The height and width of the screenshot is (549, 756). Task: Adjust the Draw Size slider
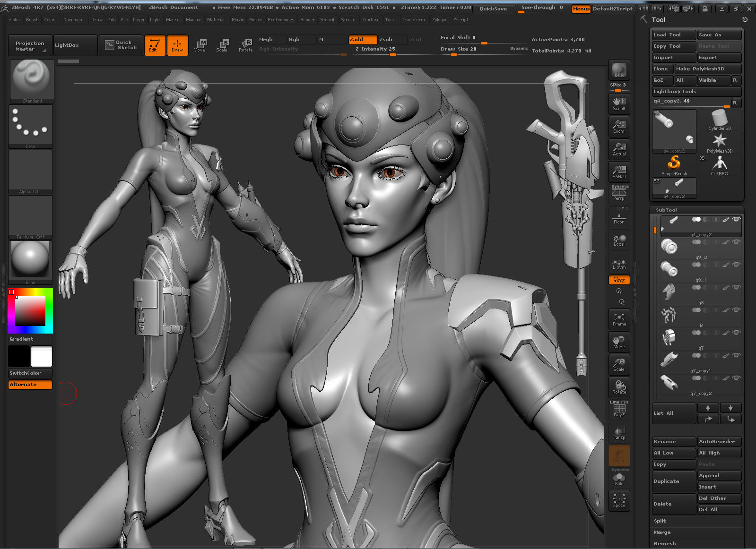tap(484, 50)
